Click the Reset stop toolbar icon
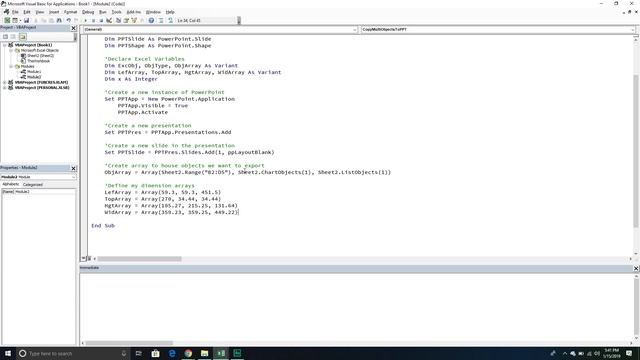 tap(101, 20)
